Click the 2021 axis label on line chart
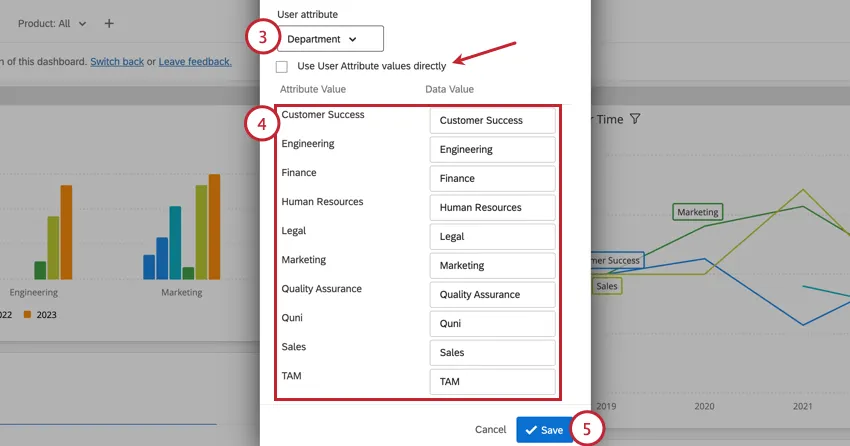The image size is (850, 446). (x=803, y=406)
